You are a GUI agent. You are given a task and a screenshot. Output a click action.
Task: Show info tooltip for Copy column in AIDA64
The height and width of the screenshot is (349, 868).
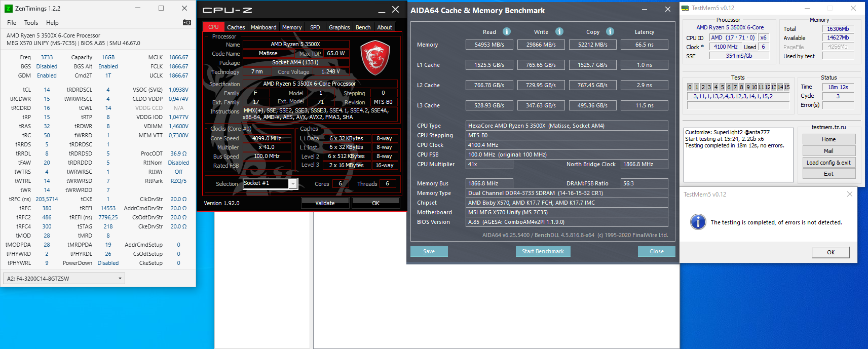[x=610, y=31]
